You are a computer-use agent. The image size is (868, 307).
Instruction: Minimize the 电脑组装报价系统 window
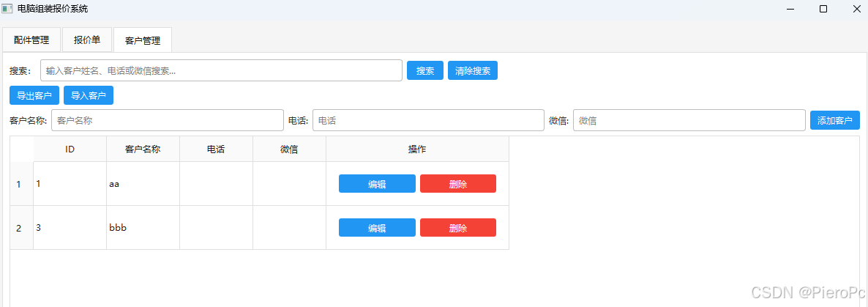(x=790, y=9)
